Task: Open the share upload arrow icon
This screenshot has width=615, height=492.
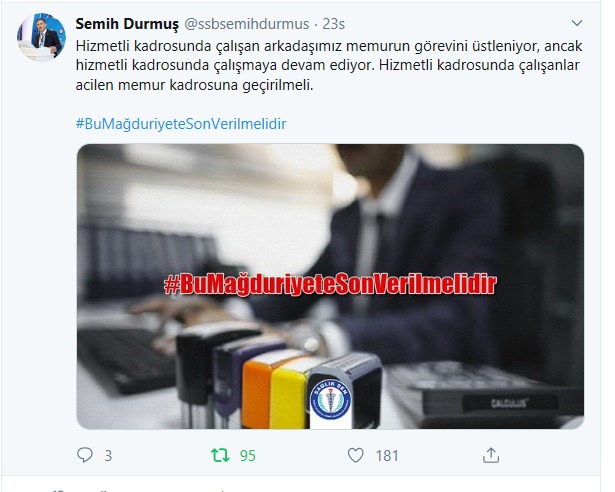Action: [491, 455]
